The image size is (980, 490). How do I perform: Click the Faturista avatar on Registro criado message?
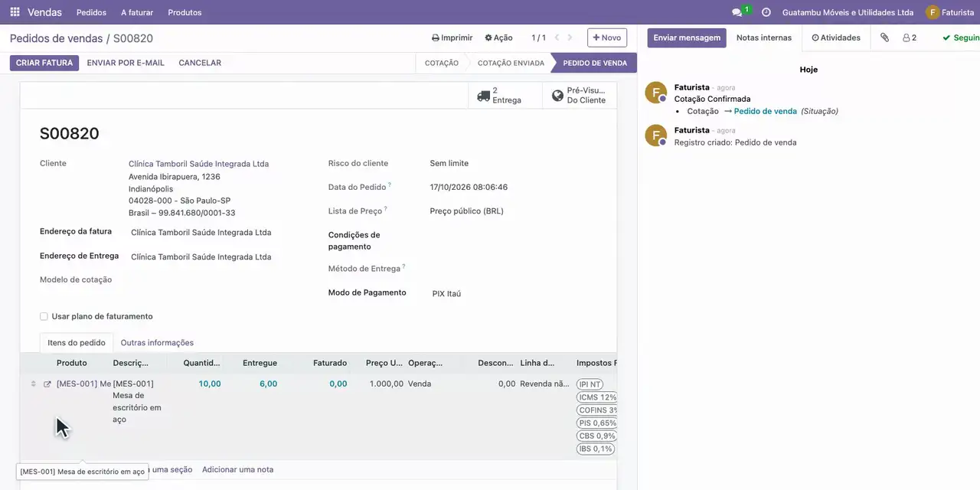(x=655, y=136)
